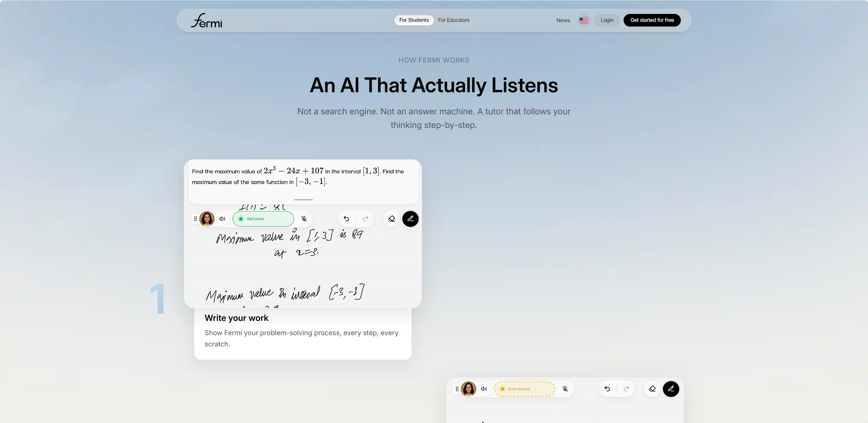The image size is (868, 423).
Task: Switch to For Students tab
Action: pyautogui.click(x=414, y=20)
